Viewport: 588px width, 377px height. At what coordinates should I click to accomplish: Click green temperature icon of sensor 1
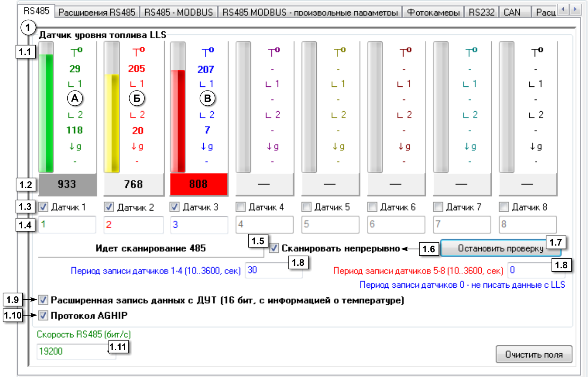pyautogui.click(x=76, y=52)
